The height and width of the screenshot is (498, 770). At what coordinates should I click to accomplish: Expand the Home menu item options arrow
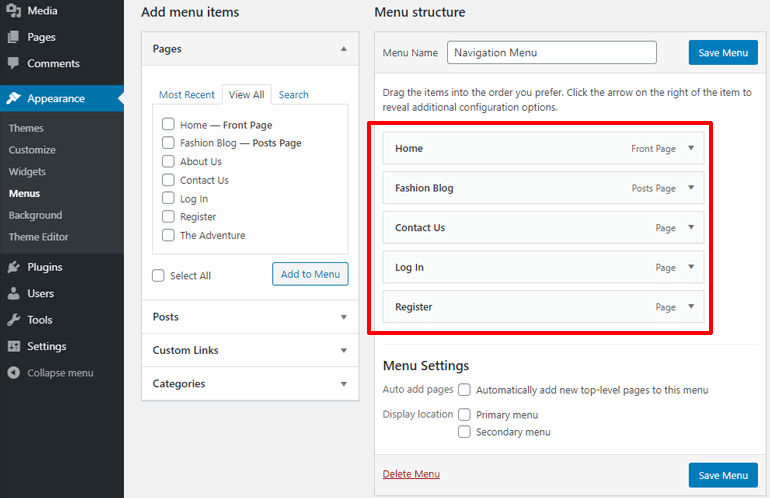click(690, 148)
